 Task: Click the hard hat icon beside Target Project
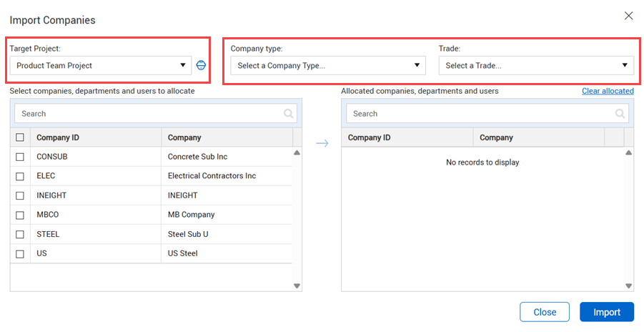[201, 66]
